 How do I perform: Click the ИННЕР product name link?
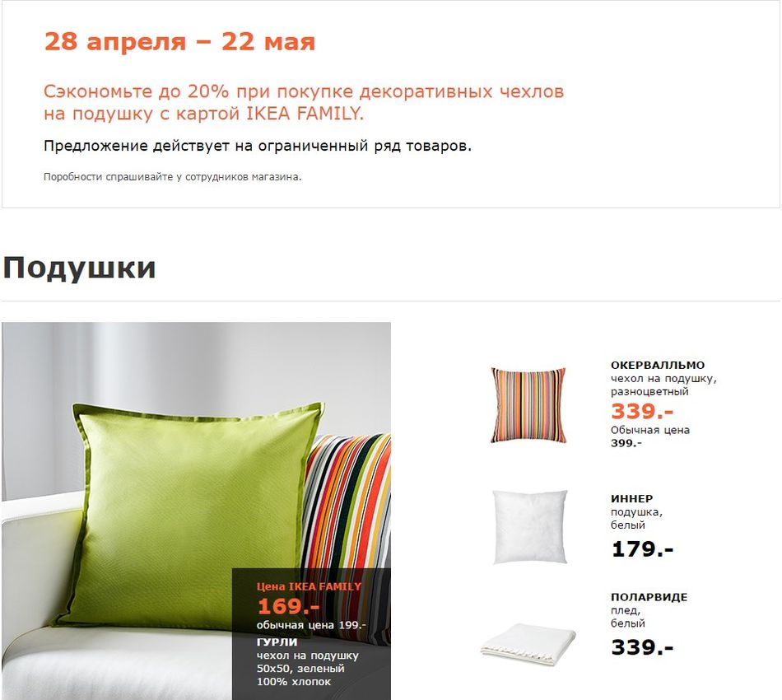(631, 498)
